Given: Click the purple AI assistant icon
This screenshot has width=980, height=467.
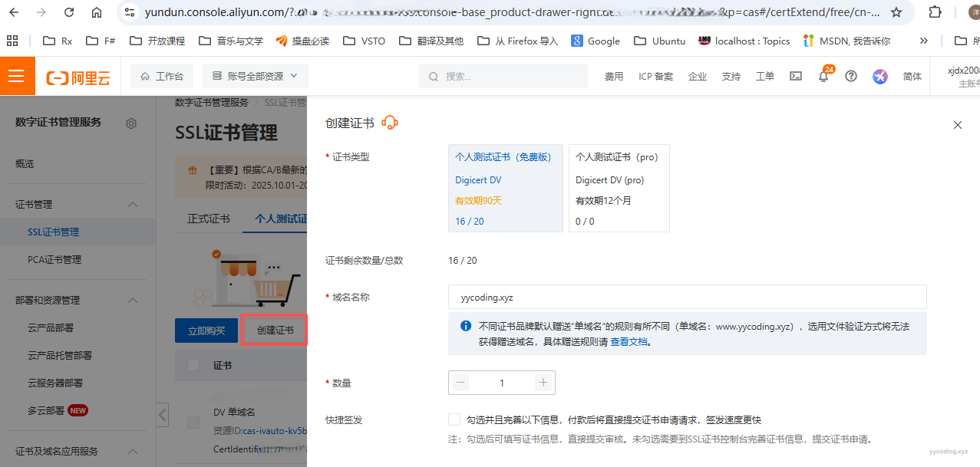Looking at the screenshot, I should (880, 76).
